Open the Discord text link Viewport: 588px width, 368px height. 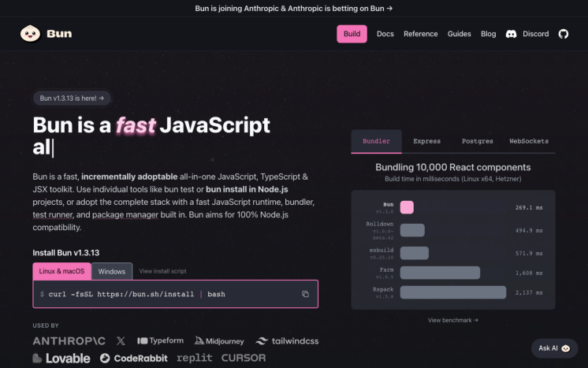[x=535, y=34]
